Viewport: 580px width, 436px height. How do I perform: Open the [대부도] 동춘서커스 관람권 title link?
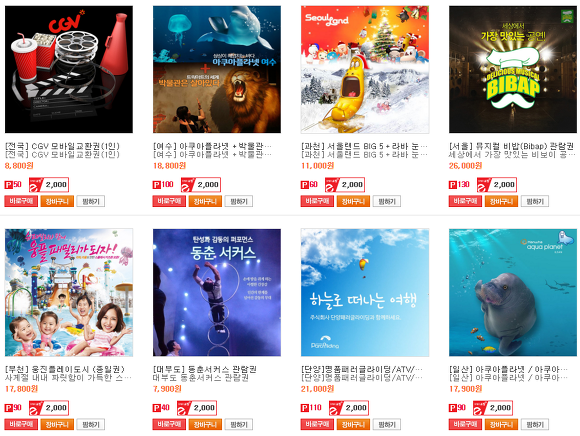point(205,369)
